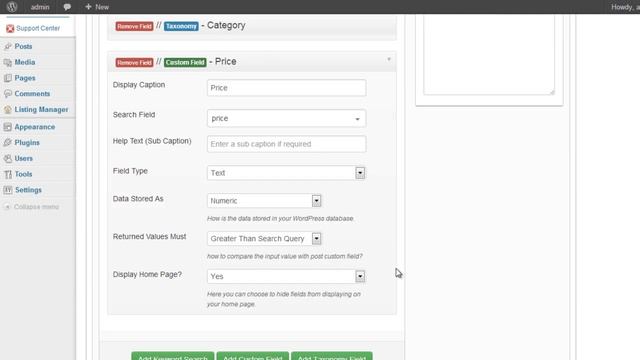Remove the Category taxonomy field

coord(134,26)
